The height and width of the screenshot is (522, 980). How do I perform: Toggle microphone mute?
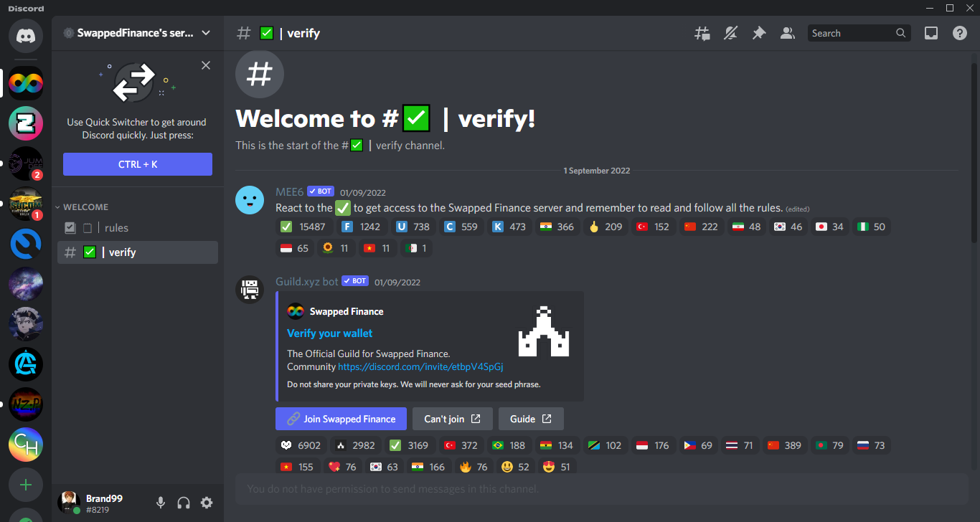coord(161,503)
